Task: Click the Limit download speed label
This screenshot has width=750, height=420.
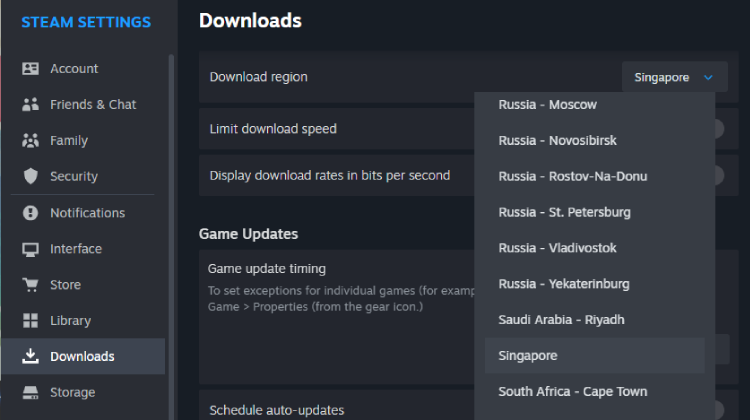Action: point(273,129)
